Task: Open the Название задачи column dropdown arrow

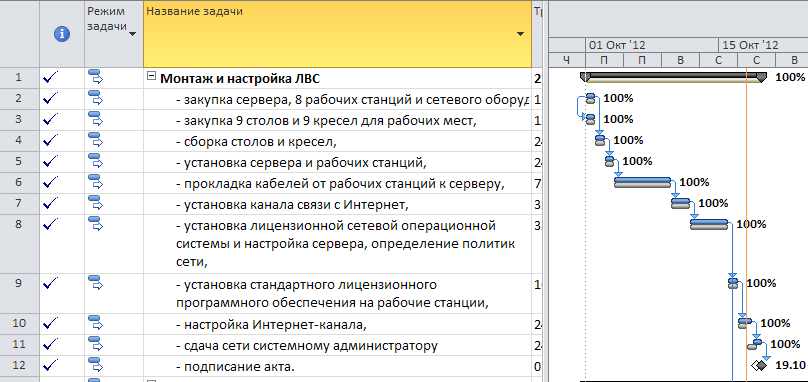Action: click(x=520, y=34)
